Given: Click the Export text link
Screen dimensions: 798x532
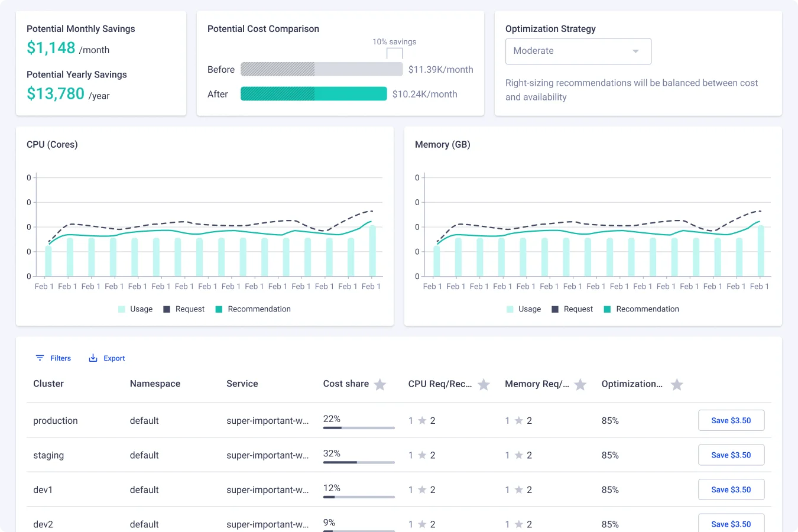Looking at the screenshot, I should 114,358.
